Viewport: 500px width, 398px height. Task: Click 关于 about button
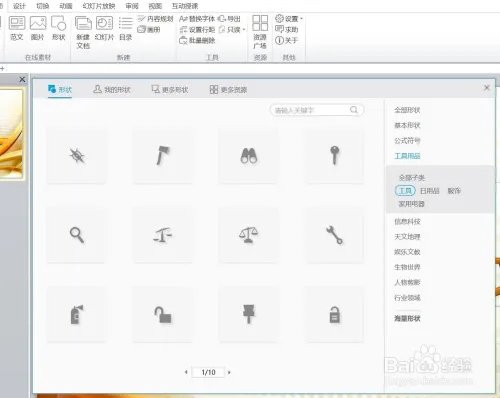click(286, 41)
